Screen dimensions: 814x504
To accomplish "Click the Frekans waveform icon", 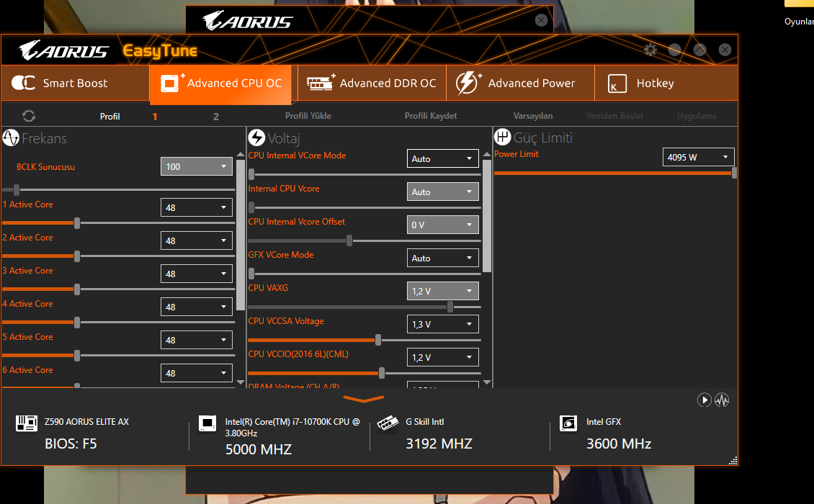I will point(11,138).
